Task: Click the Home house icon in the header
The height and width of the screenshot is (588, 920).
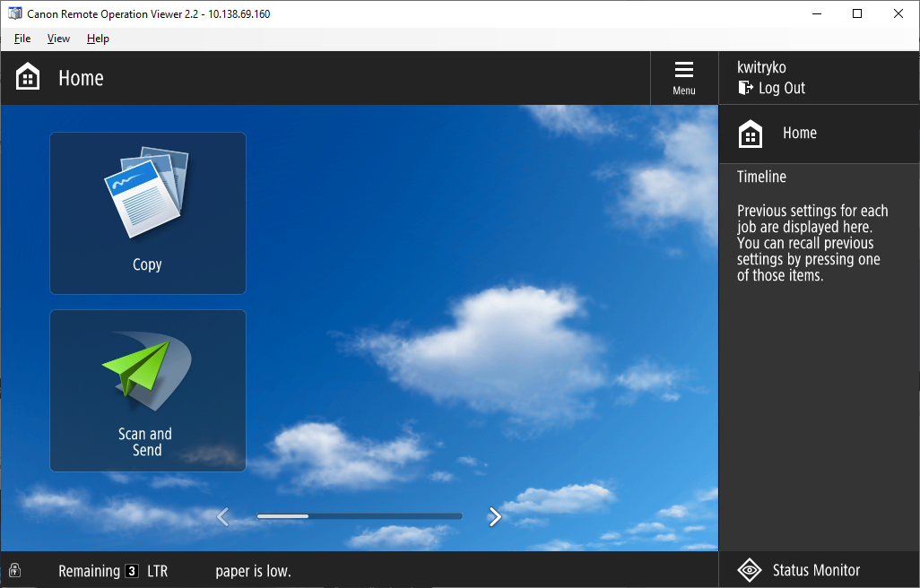Action: pos(27,77)
